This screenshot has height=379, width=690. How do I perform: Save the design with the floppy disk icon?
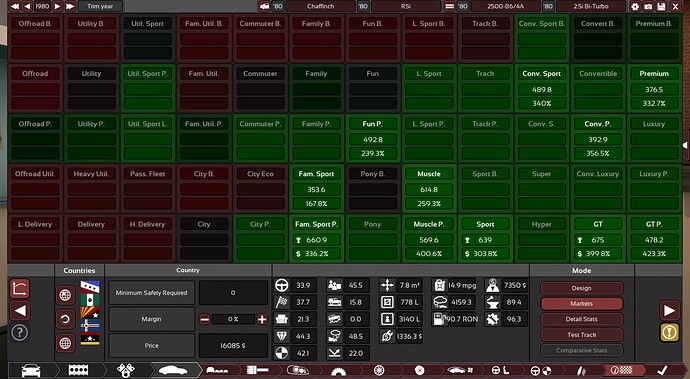(x=661, y=6)
